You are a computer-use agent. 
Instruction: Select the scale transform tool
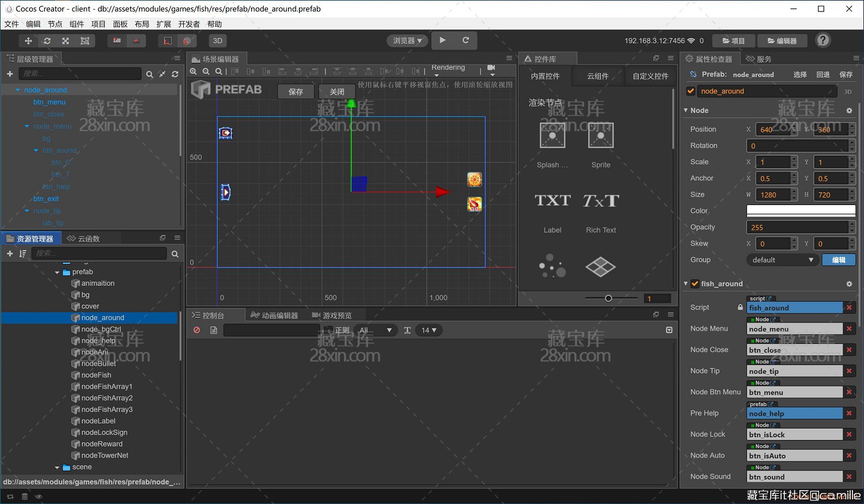66,41
